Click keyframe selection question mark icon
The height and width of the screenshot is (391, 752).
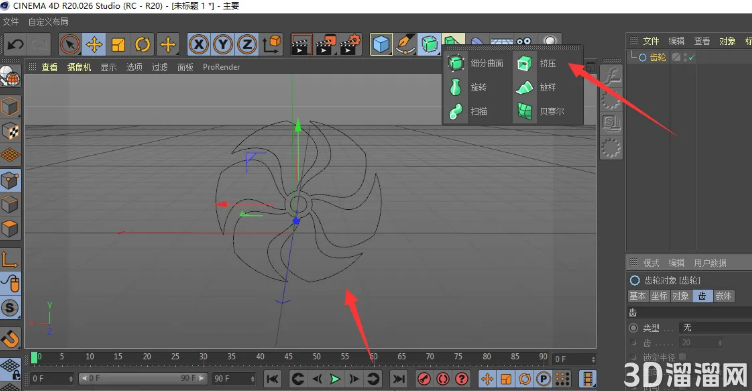tap(461, 379)
